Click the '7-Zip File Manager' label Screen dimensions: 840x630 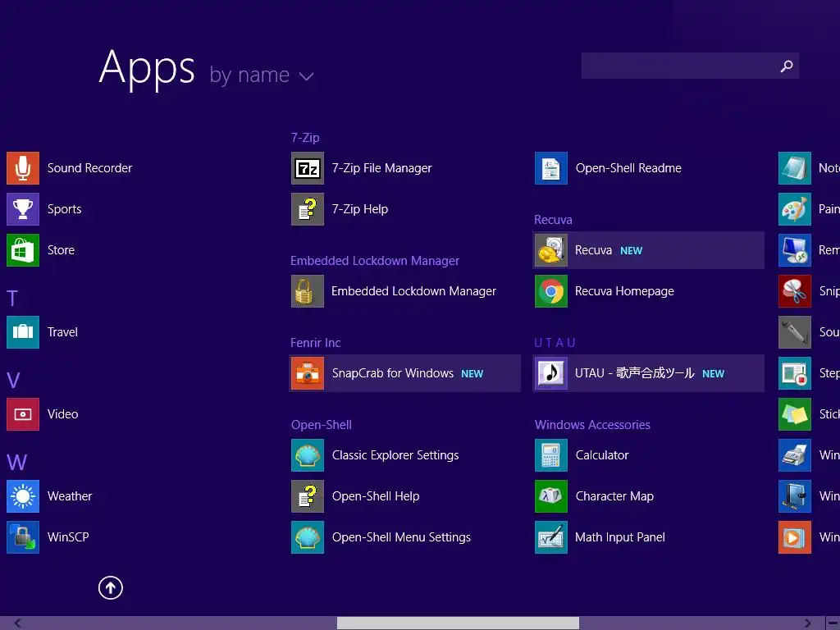[382, 168]
